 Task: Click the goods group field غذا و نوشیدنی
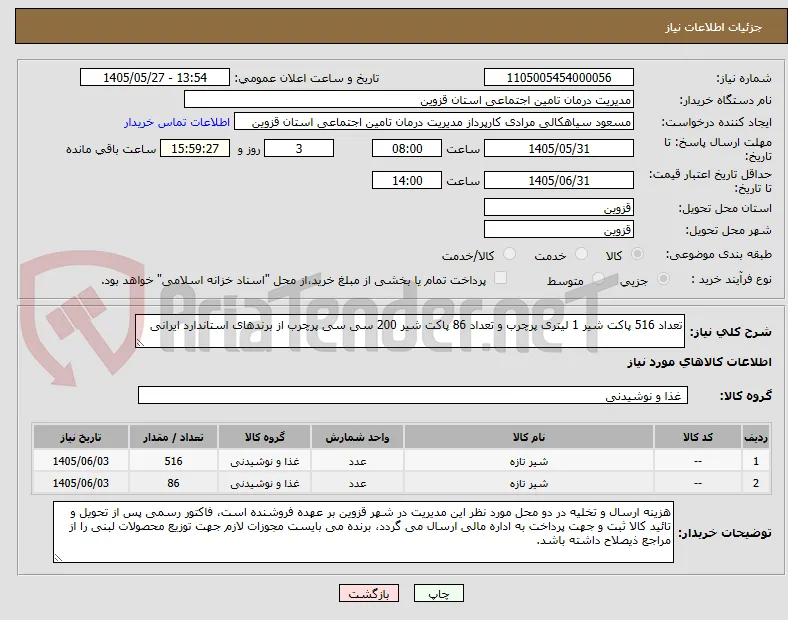point(413,395)
